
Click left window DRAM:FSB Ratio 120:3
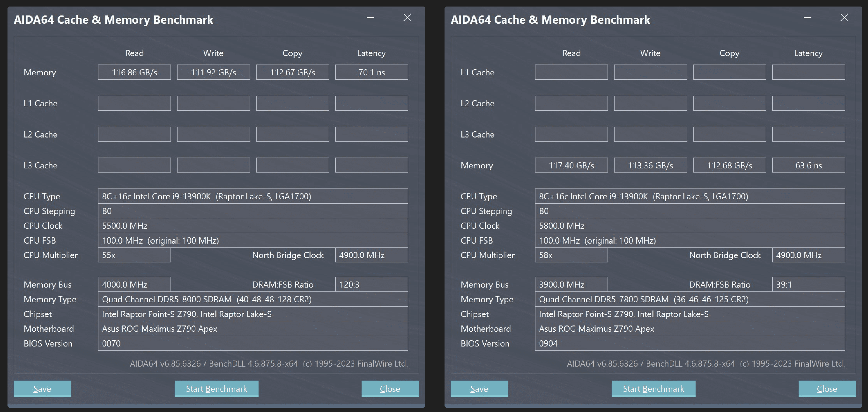[x=372, y=284]
